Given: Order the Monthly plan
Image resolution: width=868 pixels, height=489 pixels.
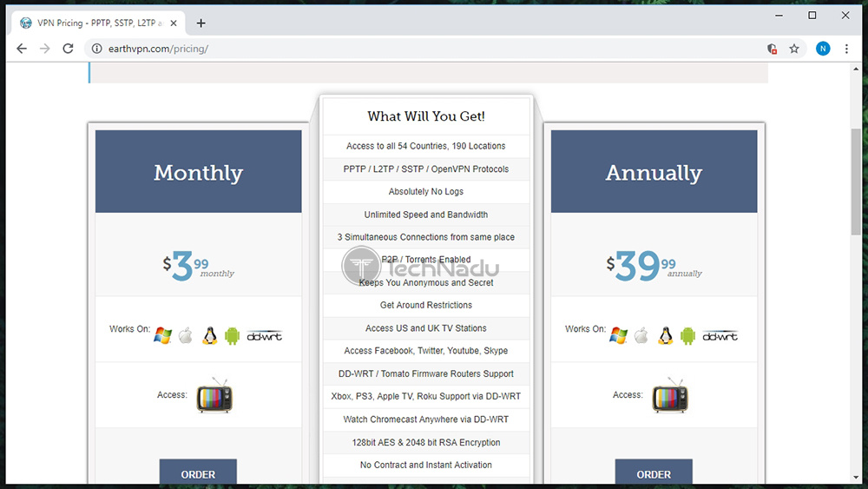Looking at the screenshot, I should coord(198,472).
